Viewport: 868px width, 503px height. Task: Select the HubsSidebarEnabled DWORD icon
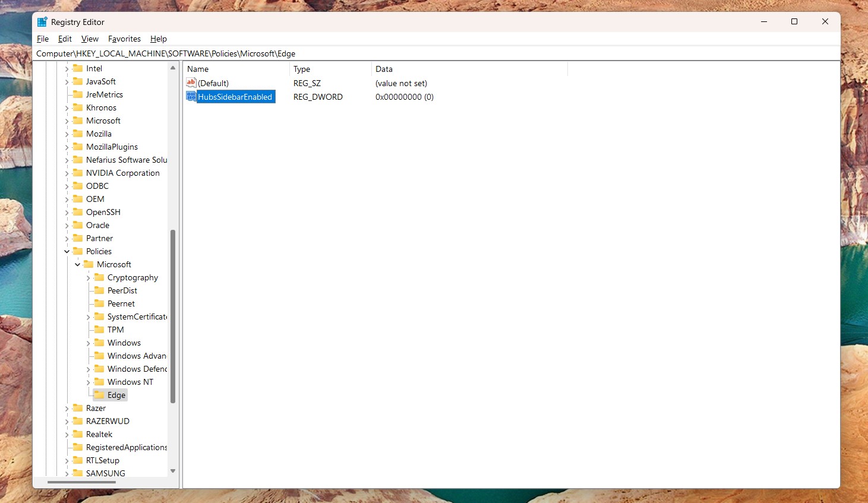tap(191, 96)
